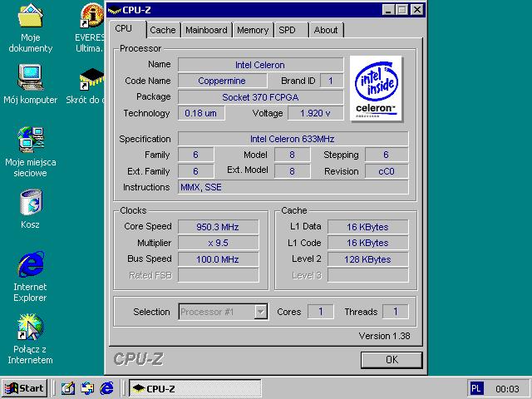Click the PL language indicator in tray
The height and width of the screenshot is (399, 532).
coord(475,388)
